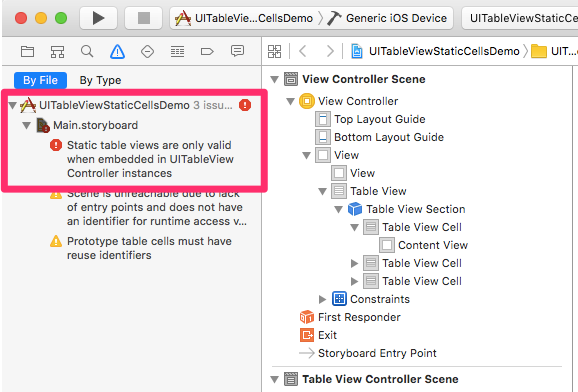Stop the running build
This screenshot has height=392, width=578.
pos(143,18)
